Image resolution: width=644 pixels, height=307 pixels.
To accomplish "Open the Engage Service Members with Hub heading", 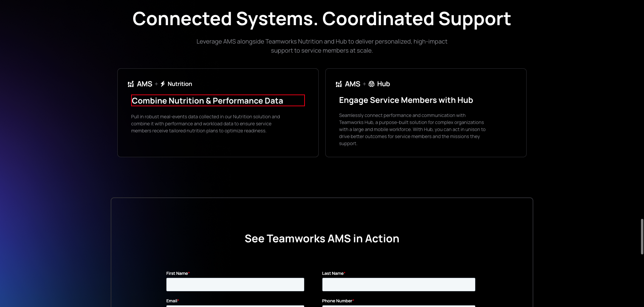I will (406, 100).
